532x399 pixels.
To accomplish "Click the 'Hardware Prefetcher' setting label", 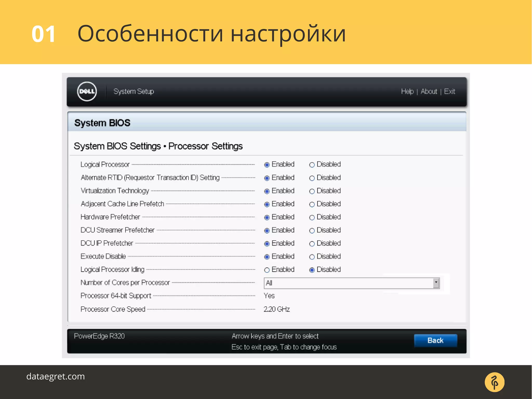I will coord(110,217).
